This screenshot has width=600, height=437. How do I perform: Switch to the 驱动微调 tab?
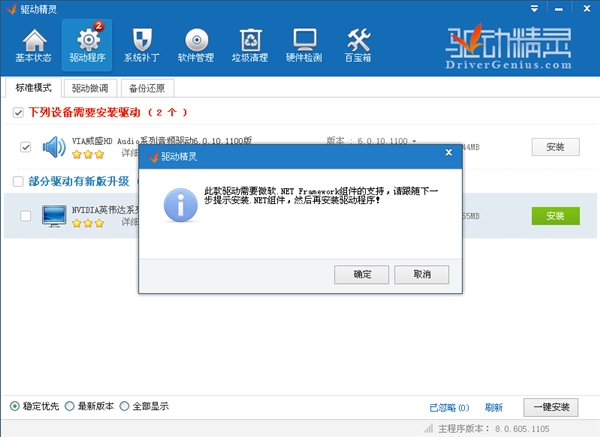pos(90,88)
